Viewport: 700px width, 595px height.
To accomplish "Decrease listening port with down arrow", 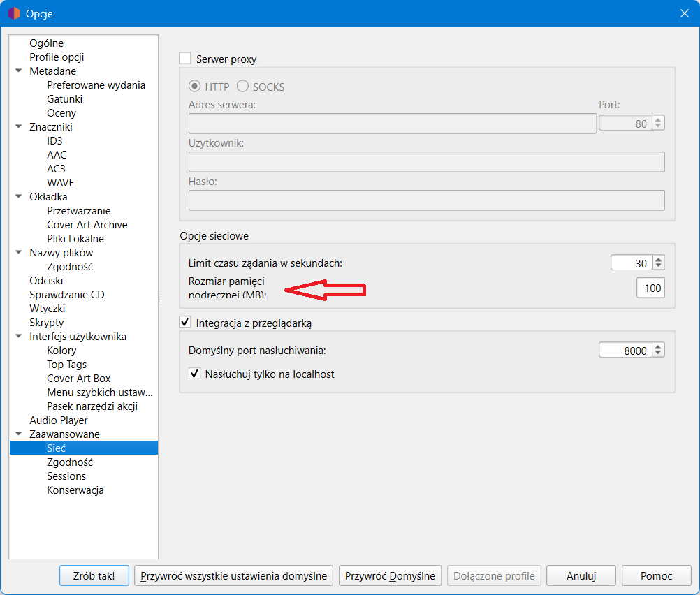I will 659,354.
